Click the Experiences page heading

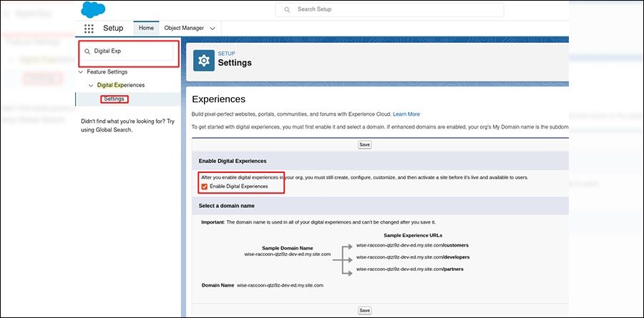coord(218,99)
